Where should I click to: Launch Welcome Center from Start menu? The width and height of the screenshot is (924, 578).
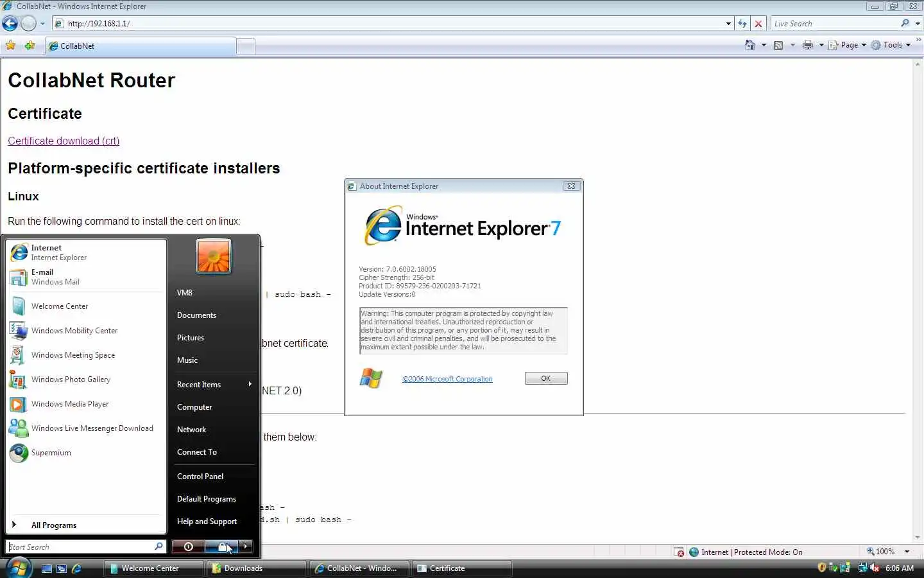point(86,306)
